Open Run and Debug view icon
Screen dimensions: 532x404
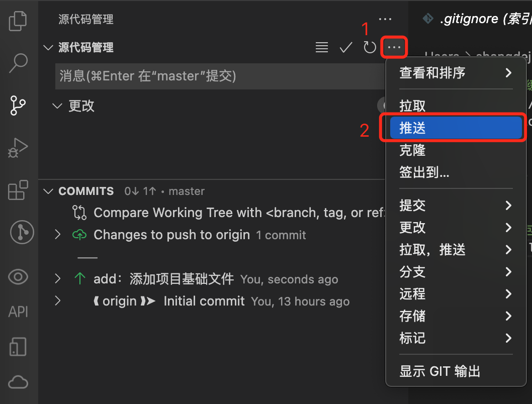[x=18, y=148]
